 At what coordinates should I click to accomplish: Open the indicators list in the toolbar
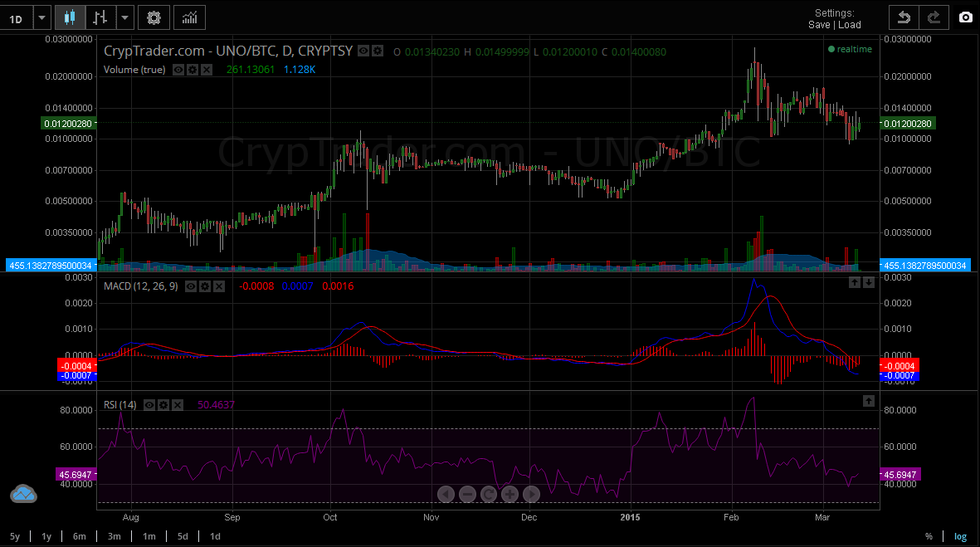189,18
